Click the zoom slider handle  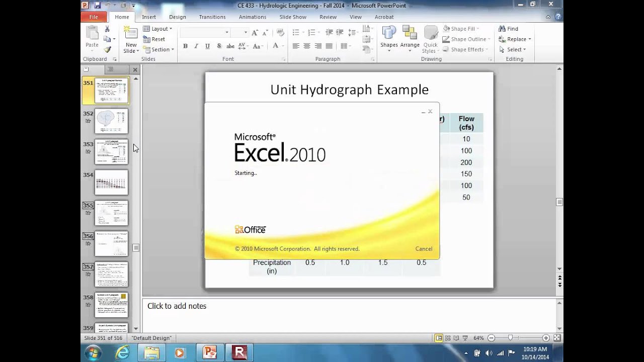510,338
